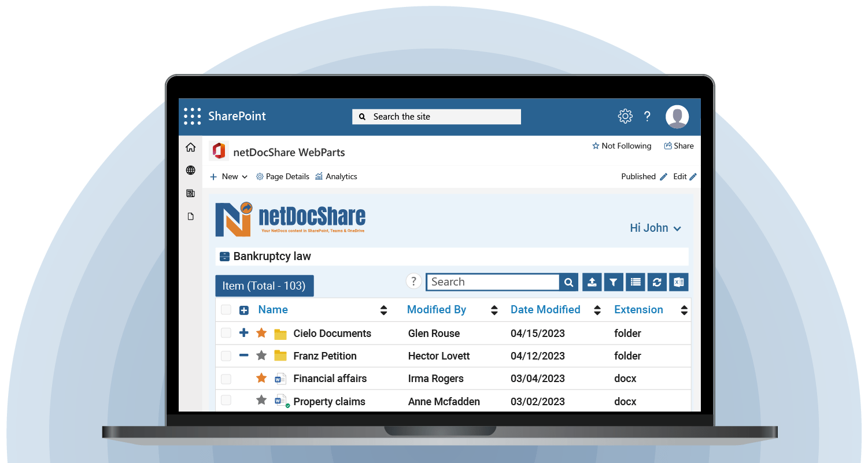Viewport: 868px width, 463px height.
Task: Click the Modified By column header
Action: 437,309
